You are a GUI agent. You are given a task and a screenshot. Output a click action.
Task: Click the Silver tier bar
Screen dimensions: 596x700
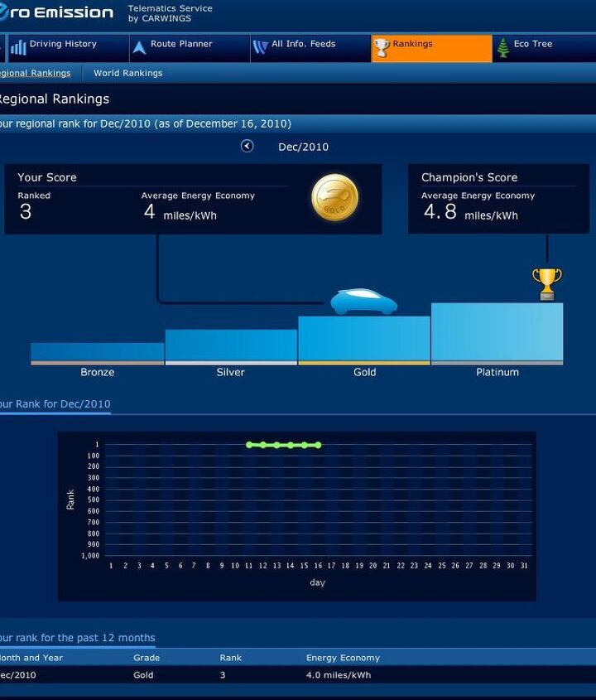click(231, 346)
